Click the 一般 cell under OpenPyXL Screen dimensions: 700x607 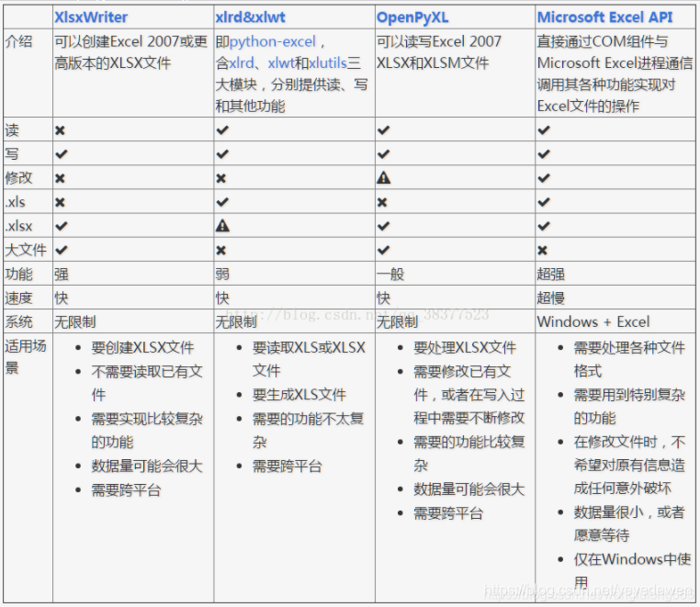tap(390, 275)
